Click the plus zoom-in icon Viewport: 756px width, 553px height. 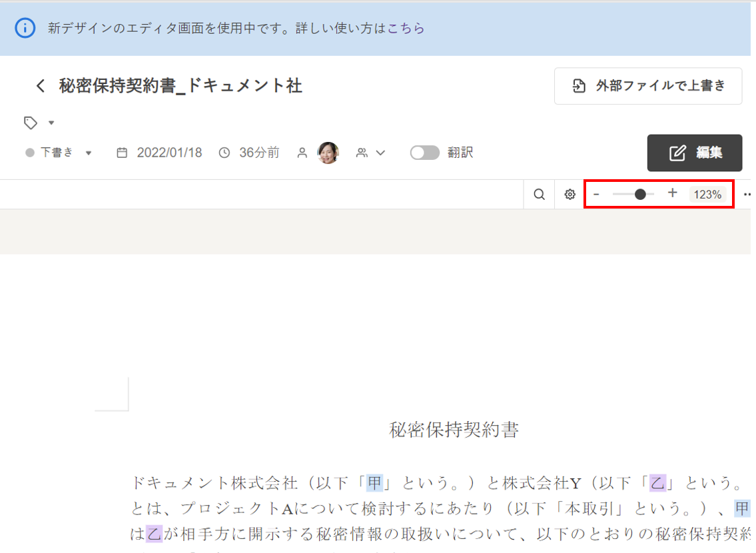pos(672,193)
